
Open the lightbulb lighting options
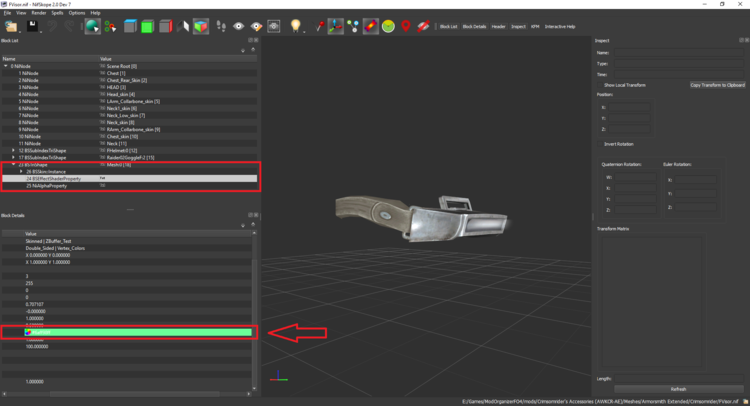coord(295,26)
